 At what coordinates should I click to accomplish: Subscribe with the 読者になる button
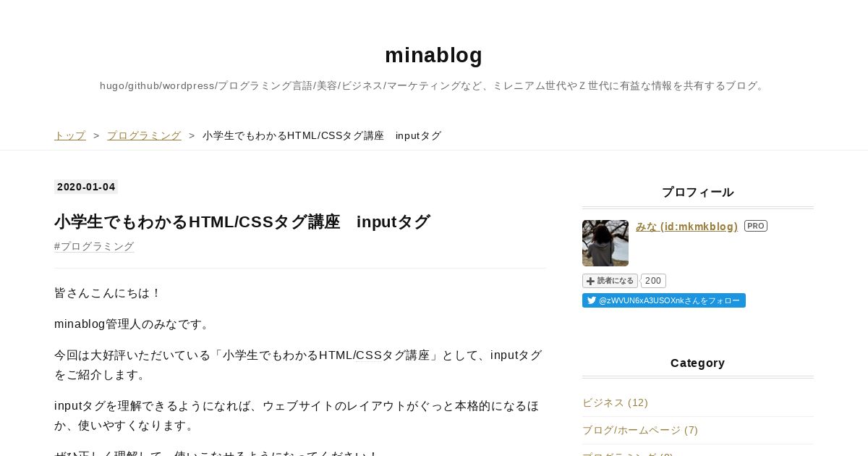(x=610, y=281)
